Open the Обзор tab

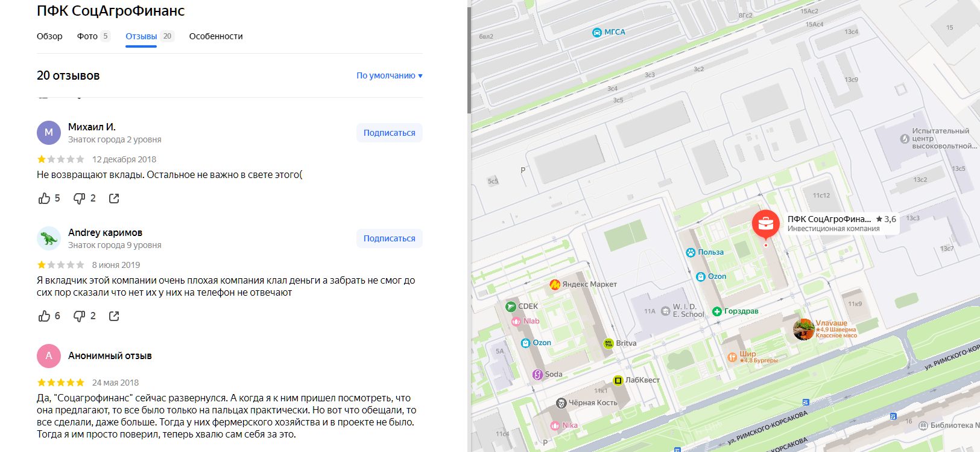point(49,36)
